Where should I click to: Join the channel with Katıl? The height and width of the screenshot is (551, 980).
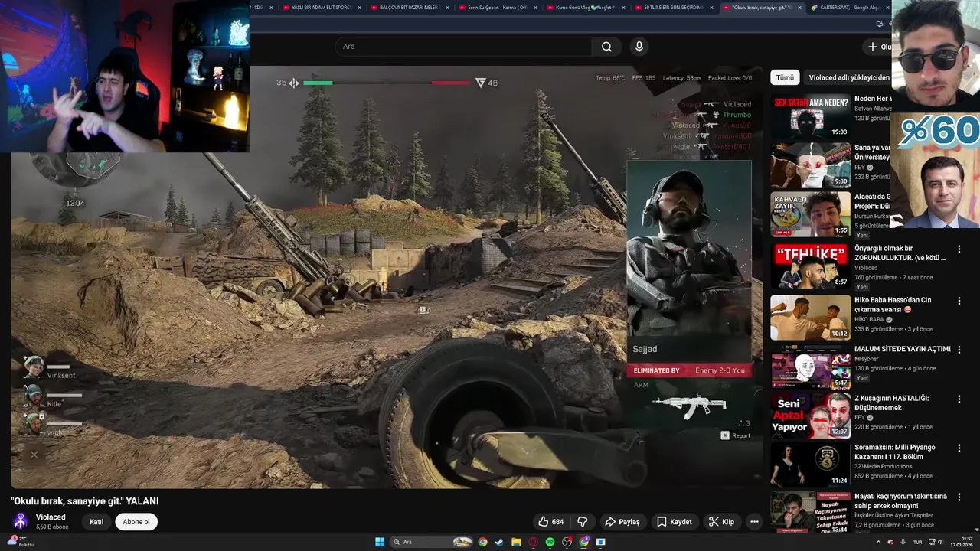point(96,522)
